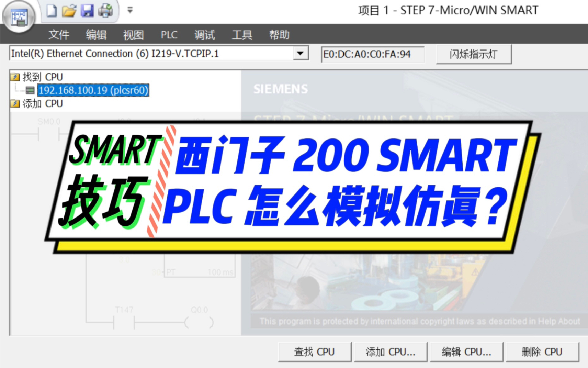Open an existing project with the folder icon

pyautogui.click(x=69, y=10)
